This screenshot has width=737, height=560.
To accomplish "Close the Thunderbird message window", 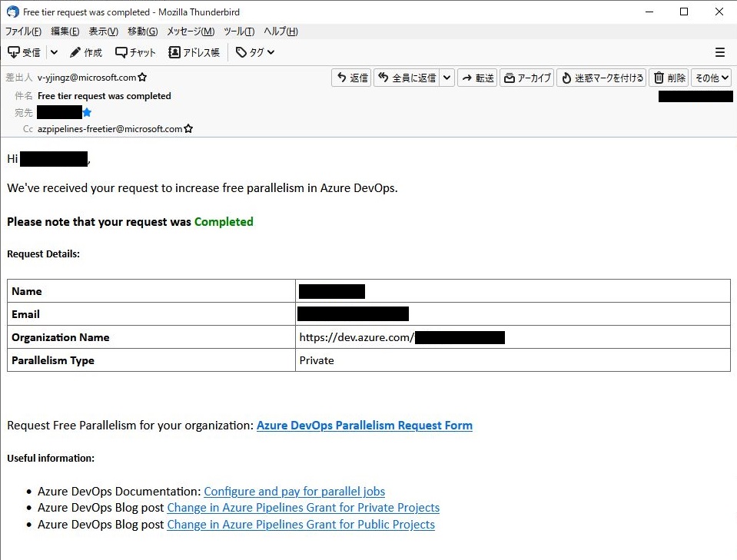I will click(x=719, y=12).
